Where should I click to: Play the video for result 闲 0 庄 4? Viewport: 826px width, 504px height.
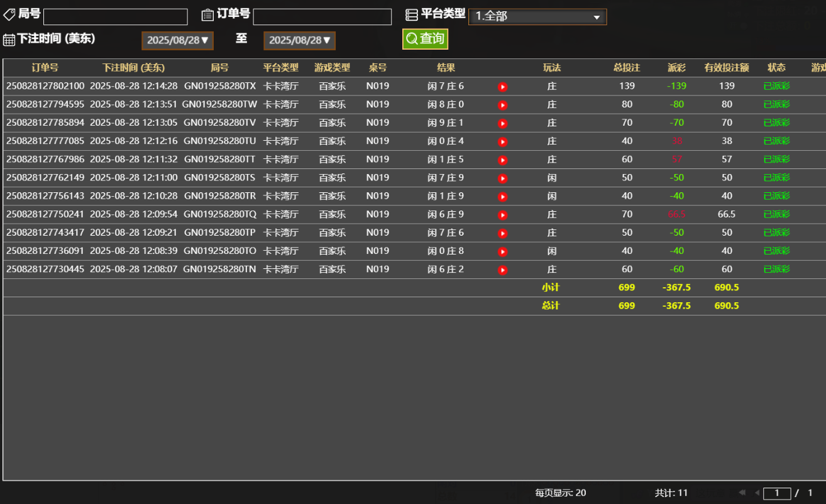(502, 141)
